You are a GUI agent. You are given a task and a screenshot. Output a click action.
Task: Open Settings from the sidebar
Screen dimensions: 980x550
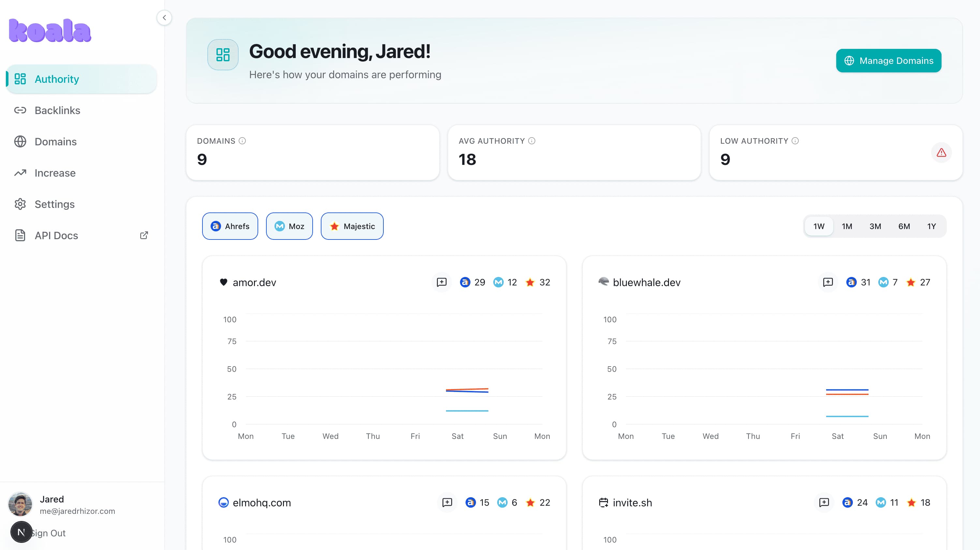tap(54, 204)
